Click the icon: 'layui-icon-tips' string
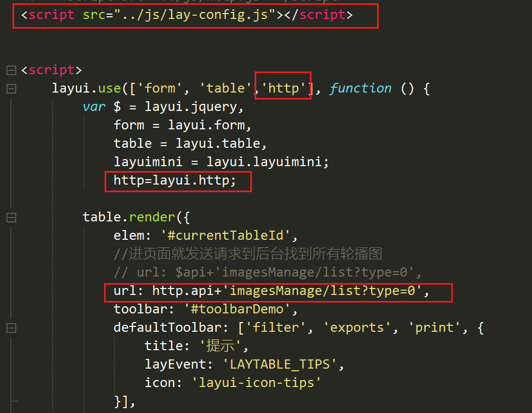 pyautogui.click(x=233, y=382)
